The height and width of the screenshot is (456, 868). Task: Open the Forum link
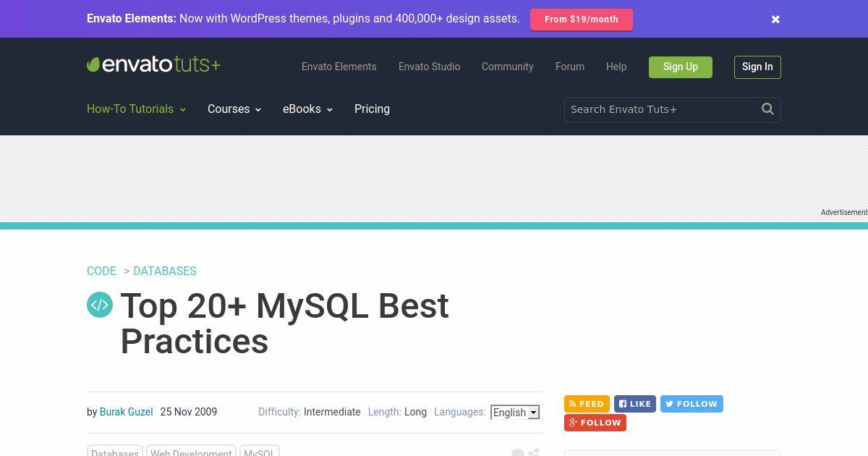pyautogui.click(x=570, y=67)
